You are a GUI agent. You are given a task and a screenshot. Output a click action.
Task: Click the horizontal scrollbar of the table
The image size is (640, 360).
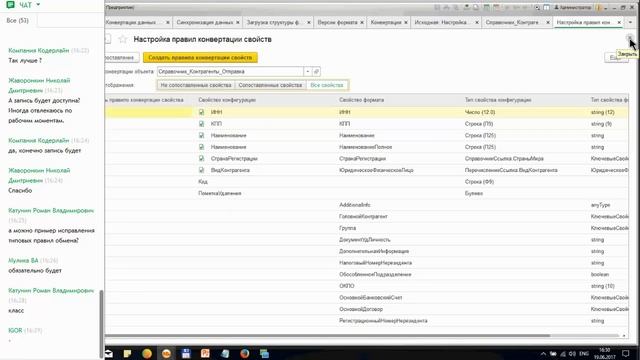click(327, 336)
